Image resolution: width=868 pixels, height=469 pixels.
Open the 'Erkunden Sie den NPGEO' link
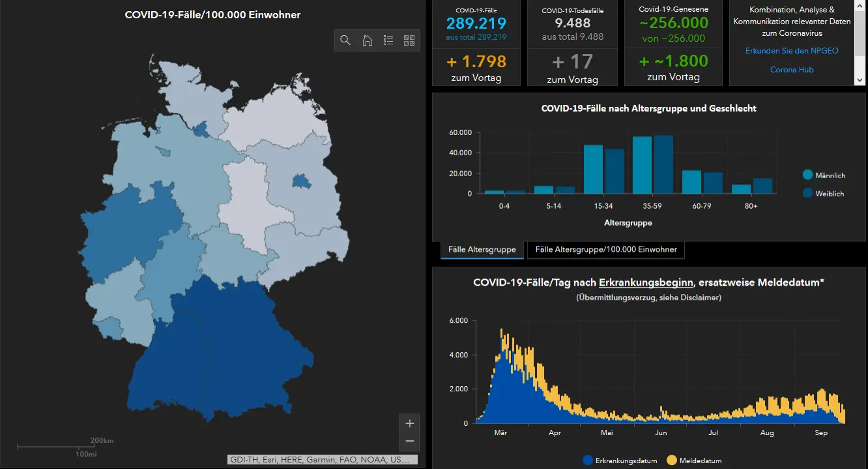792,51
